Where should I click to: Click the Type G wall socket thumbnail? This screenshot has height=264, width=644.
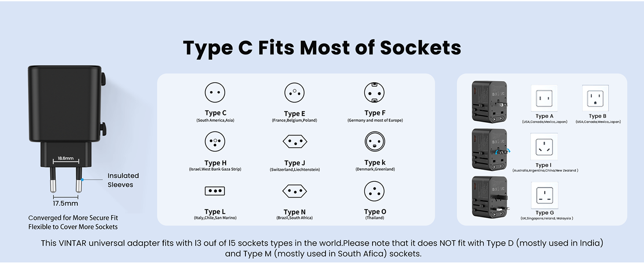coord(545,196)
